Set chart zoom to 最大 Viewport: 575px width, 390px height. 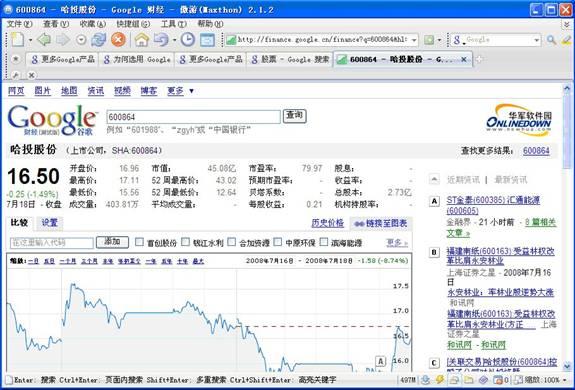[198, 261]
